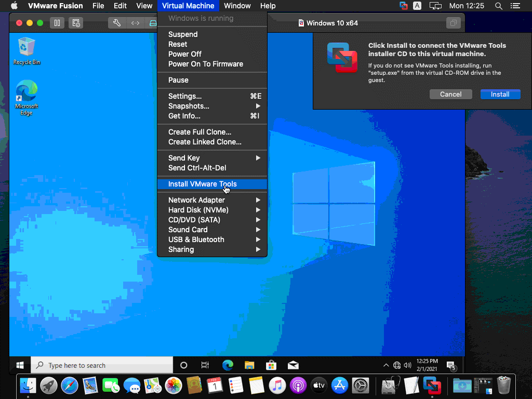
Task: Open the Window menu in the menu bar
Action: coord(237,6)
